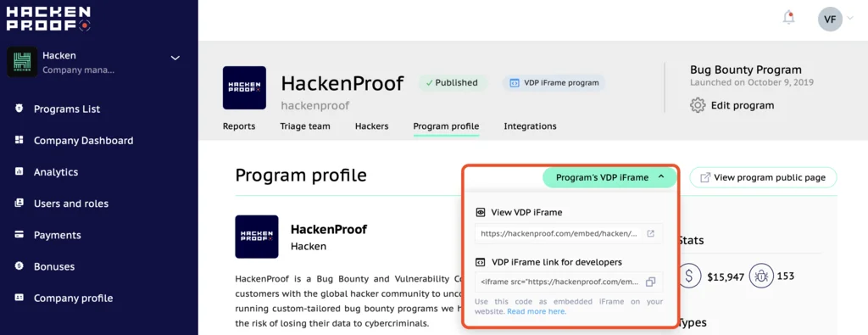Copy the iframe embed code icon

click(650, 282)
